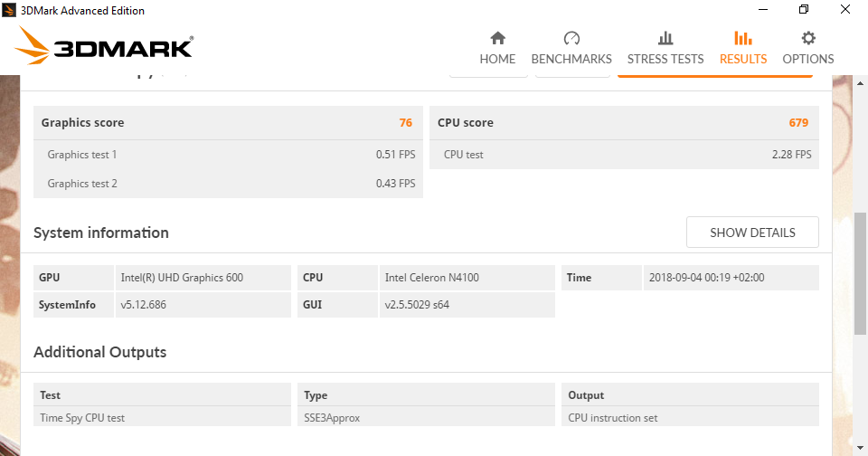Viewport: 868px width, 456px height.
Task: Click the Intel(R) UHD Graphics 600 cell
Action: pos(203,278)
